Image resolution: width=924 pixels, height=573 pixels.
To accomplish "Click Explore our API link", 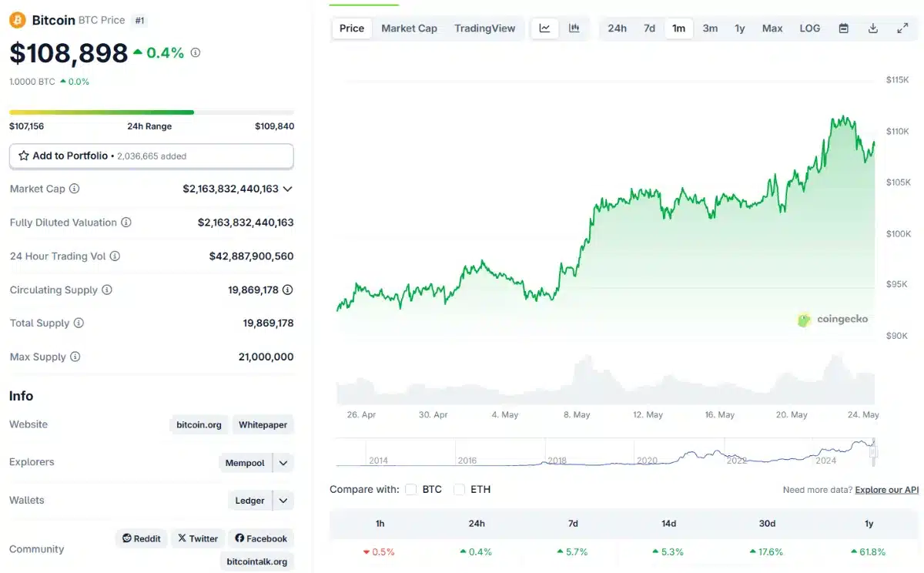I will (x=887, y=490).
